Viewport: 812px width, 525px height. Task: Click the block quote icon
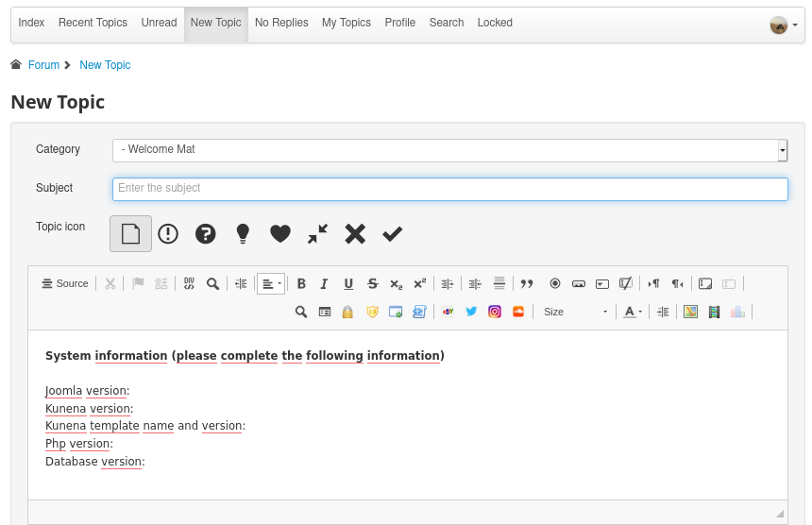[x=527, y=283]
